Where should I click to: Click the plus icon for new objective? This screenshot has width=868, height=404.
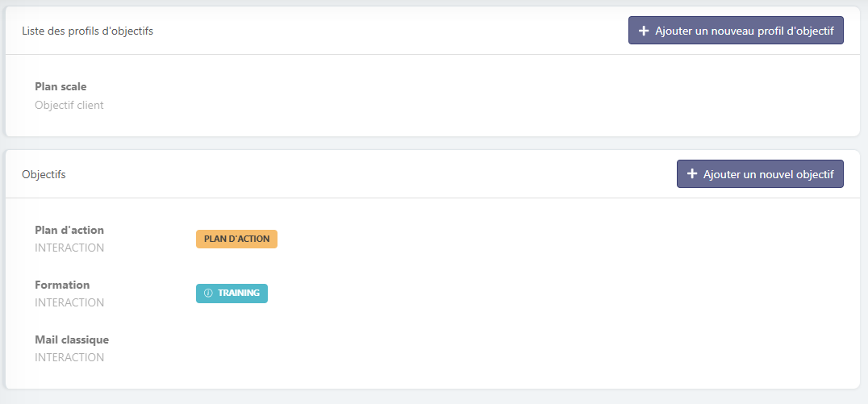(691, 174)
